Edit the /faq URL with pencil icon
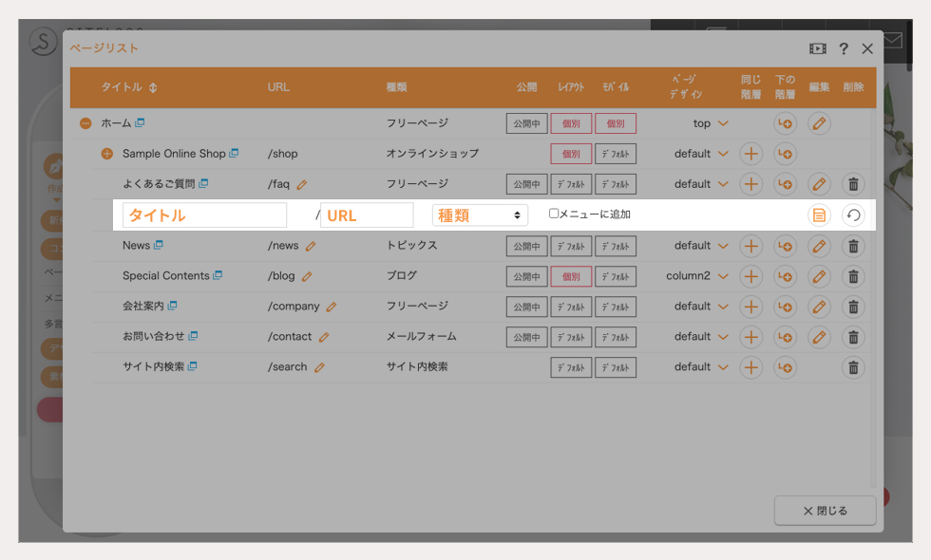This screenshot has height=560, width=931. [x=302, y=184]
